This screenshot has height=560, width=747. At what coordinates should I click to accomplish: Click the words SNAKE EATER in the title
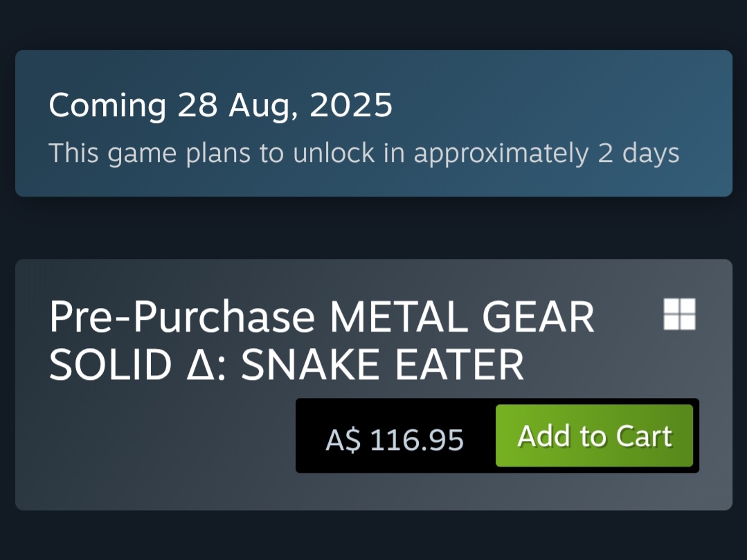382,365
